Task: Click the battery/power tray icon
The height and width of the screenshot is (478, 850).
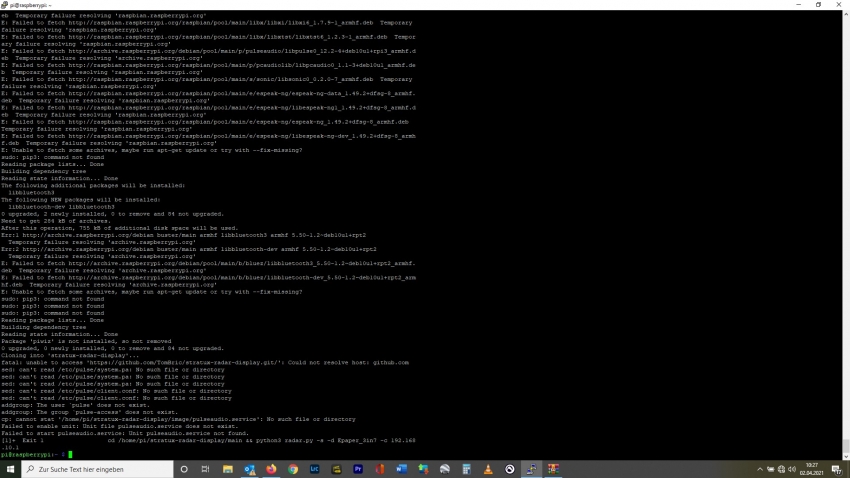Action: pos(770,469)
